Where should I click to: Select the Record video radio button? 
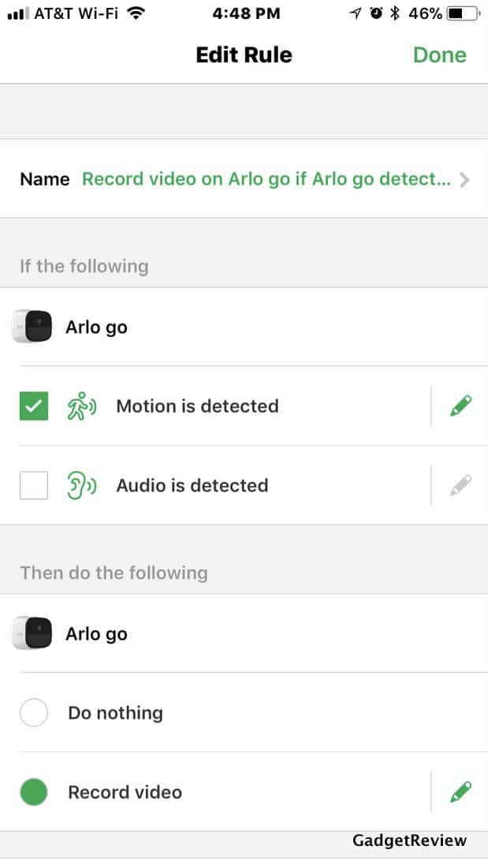point(34,791)
